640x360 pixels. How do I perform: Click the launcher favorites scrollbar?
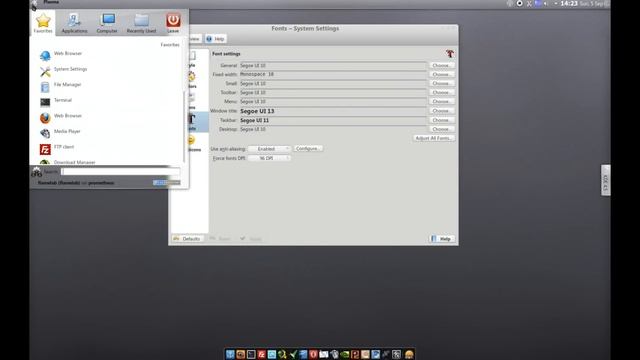[x=184, y=127]
